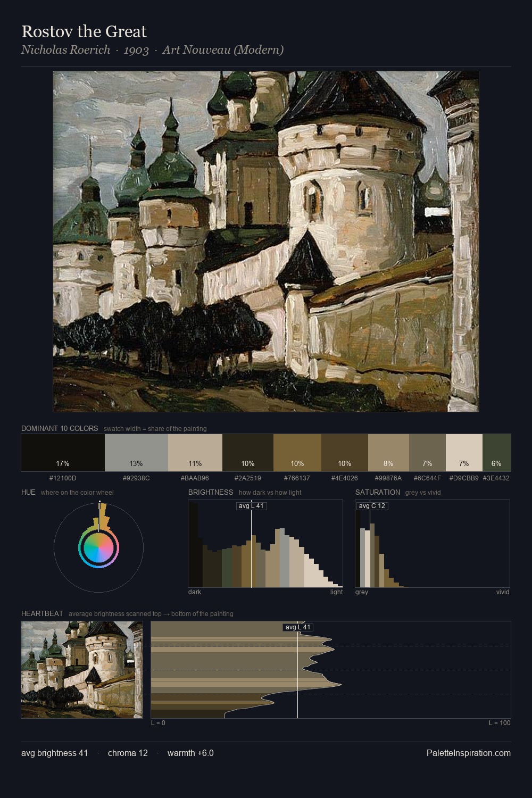Click the 'BRIGHTNESS' section heading

coord(211,492)
